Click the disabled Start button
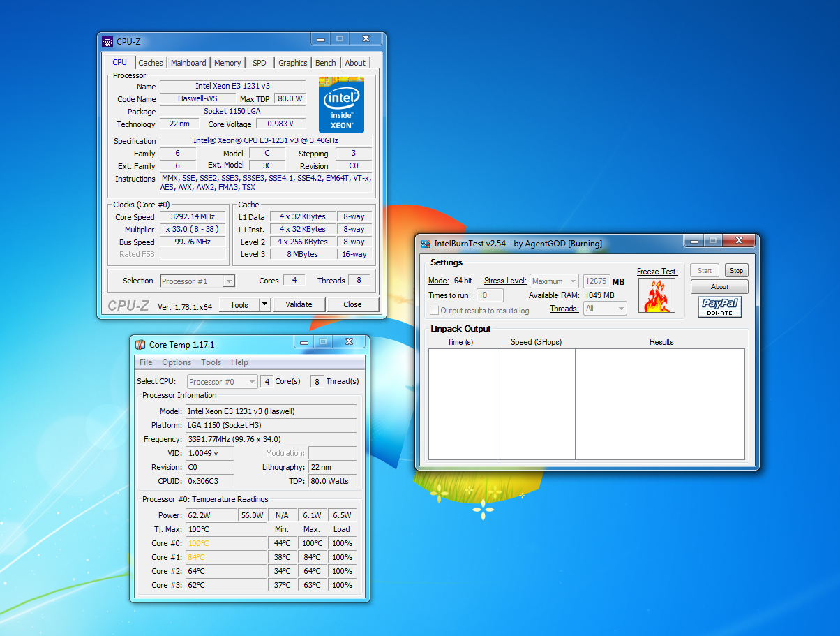Viewport: 840px width, 636px height. click(705, 270)
